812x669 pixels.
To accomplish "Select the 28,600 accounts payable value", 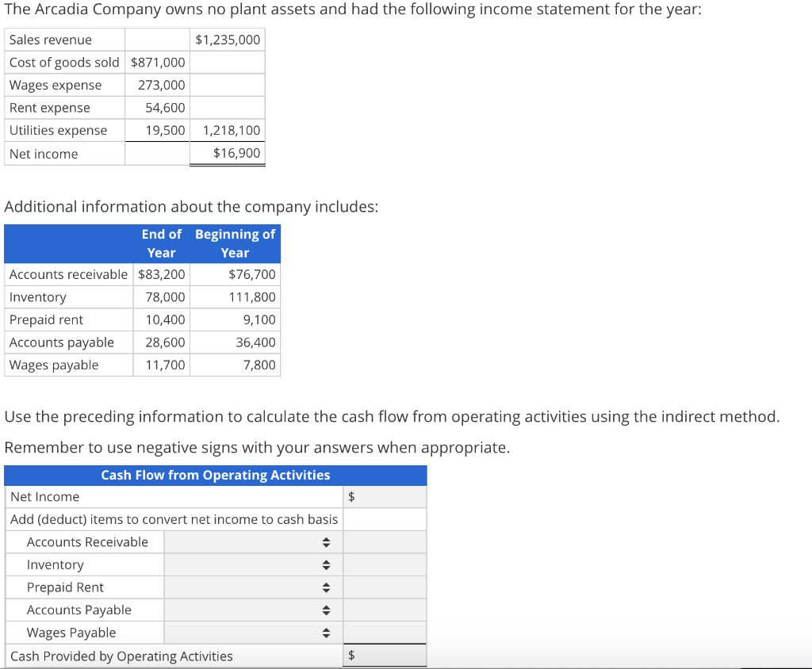I will point(165,342).
